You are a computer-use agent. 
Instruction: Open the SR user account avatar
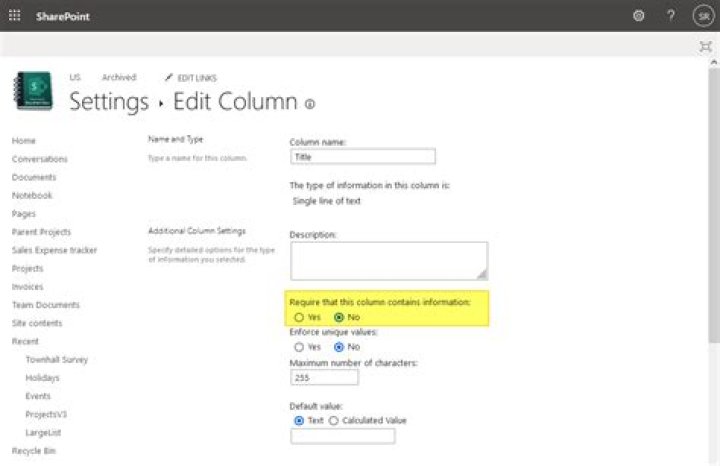(x=703, y=16)
